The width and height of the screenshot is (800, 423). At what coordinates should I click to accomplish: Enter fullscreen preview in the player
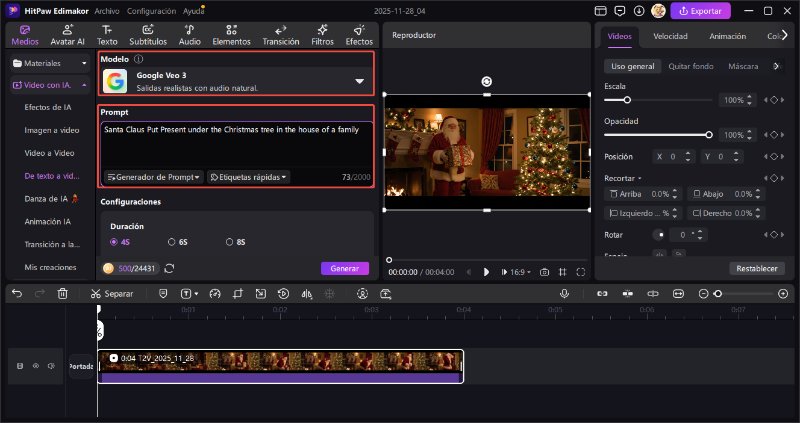point(581,272)
